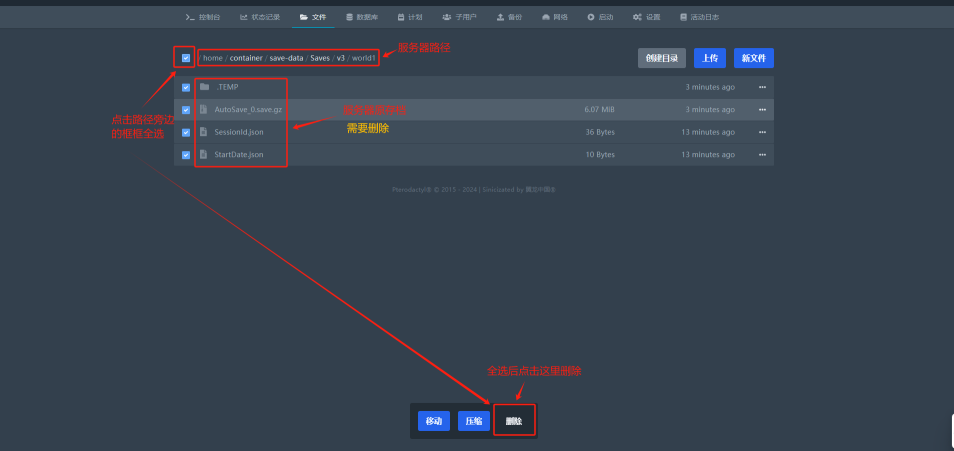The width and height of the screenshot is (954, 451).
Task: Click the 新文件 new file button
Action: [x=754, y=58]
